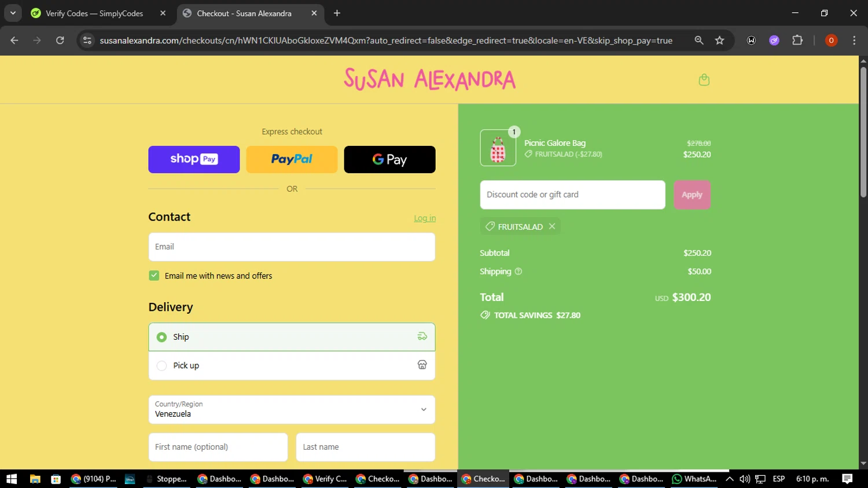
Task: Expand the Country/Region dropdown
Action: (x=292, y=409)
